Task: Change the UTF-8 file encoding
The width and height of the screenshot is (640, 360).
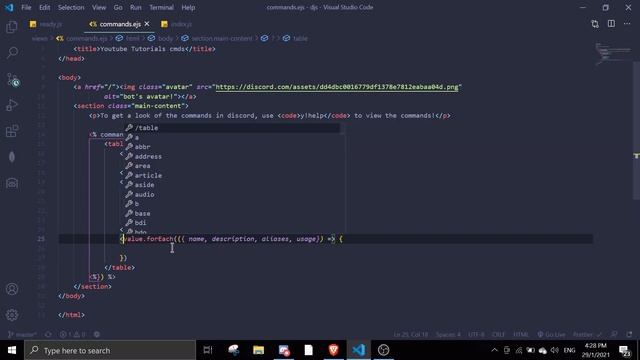Action: pyautogui.click(x=476, y=334)
